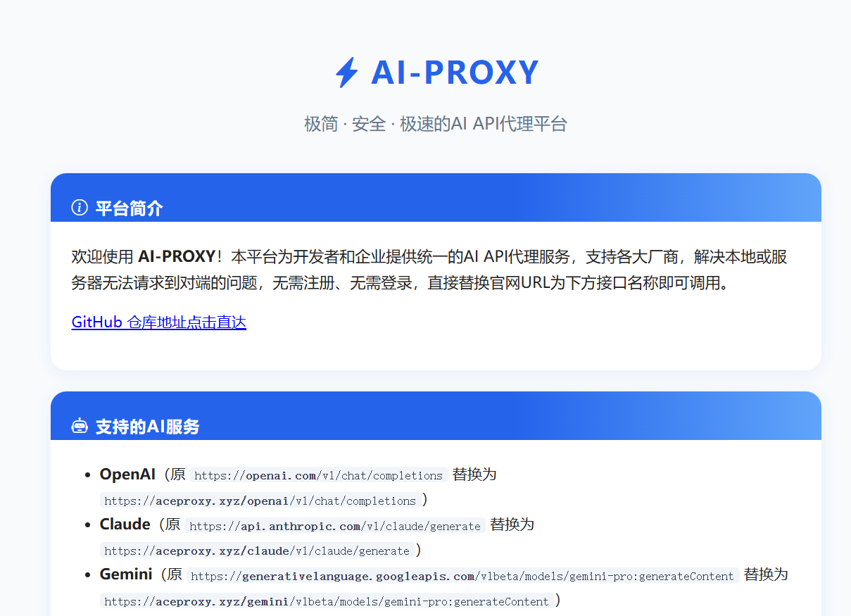This screenshot has height=616, width=851.
Task: Click the Gemini list item label
Action: [x=126, y=574]
